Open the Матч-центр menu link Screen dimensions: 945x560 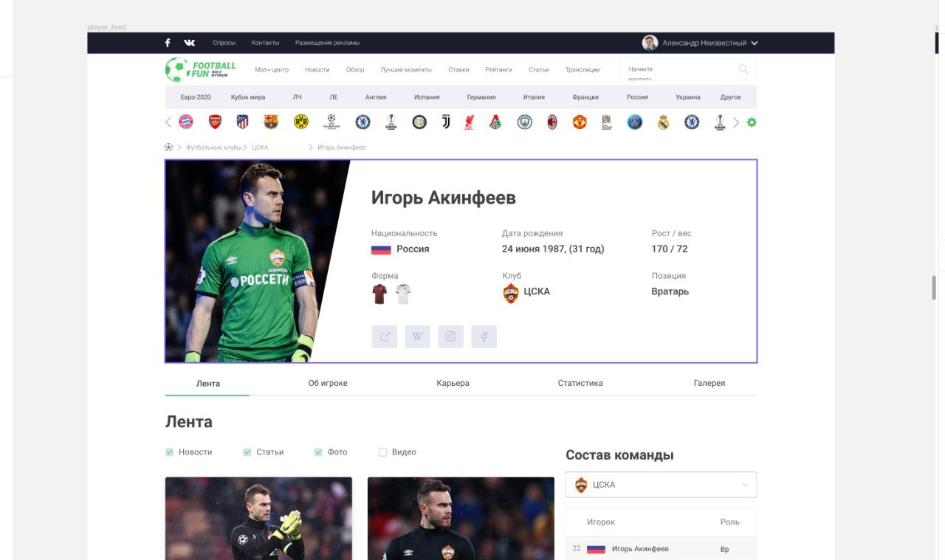272,70
